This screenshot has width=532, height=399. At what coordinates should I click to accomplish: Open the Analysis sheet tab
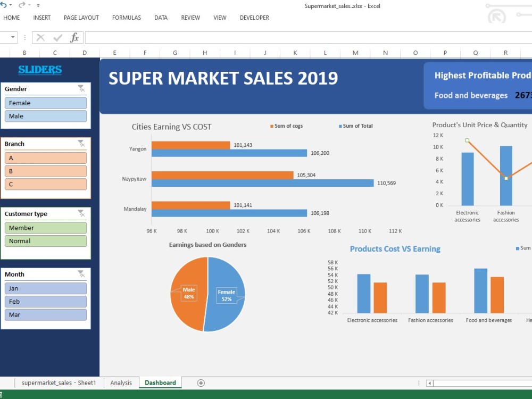click(x=121, y=383)
